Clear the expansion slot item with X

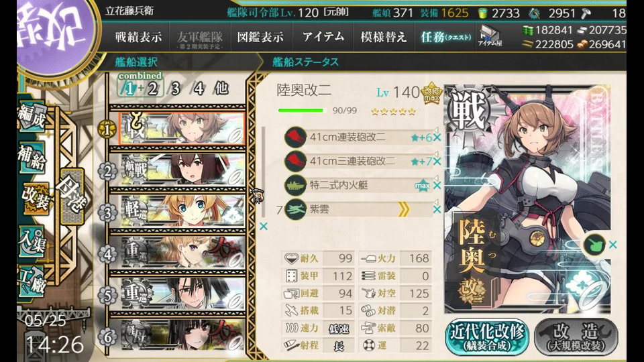coord(612,245)
